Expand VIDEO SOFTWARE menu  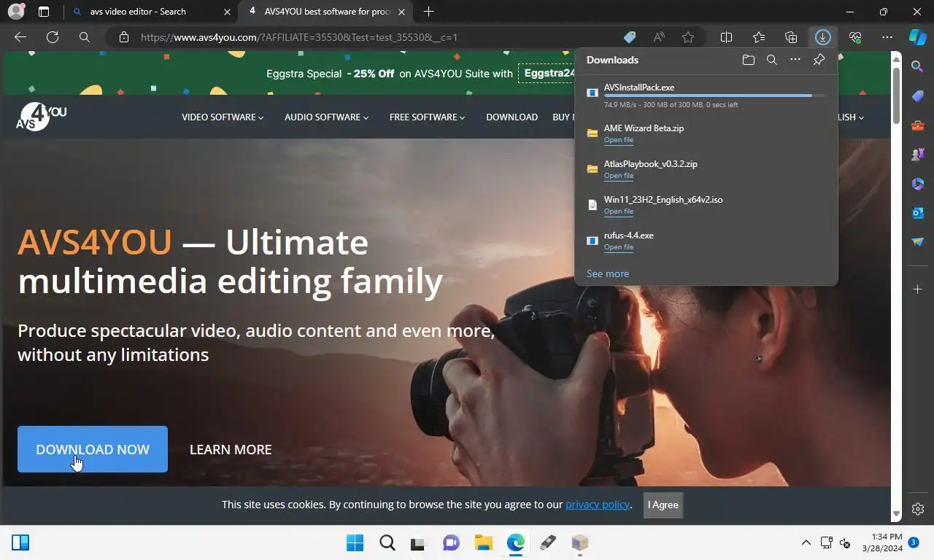coord(223,117)
